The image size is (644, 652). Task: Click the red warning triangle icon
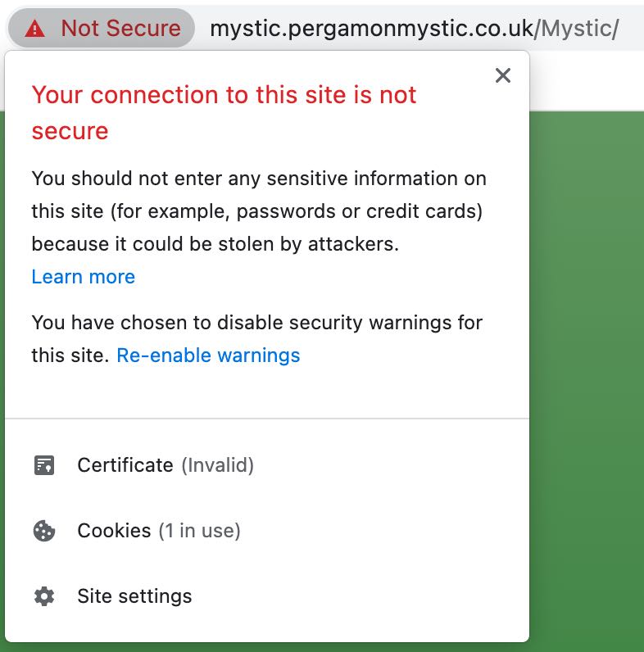coord(35,29)
